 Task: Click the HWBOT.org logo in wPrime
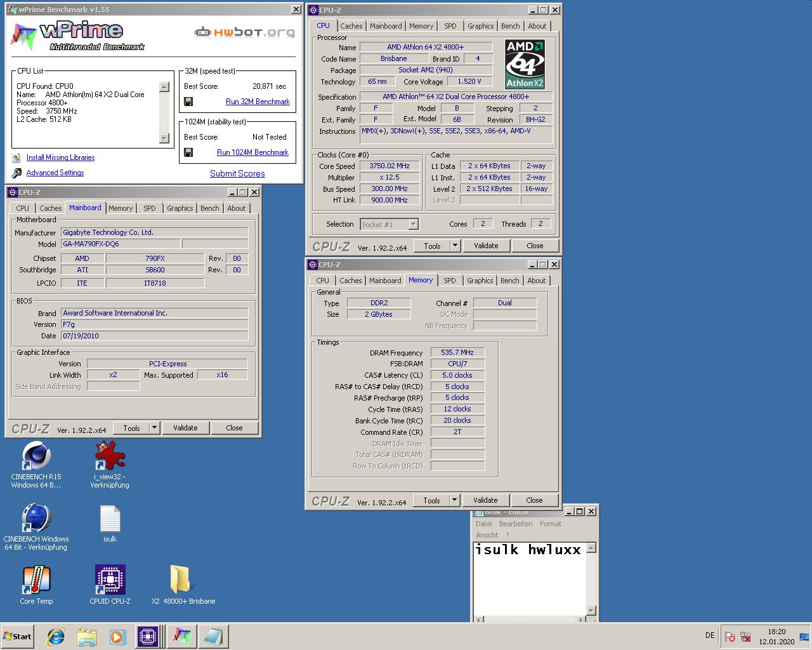click(244, 32)
